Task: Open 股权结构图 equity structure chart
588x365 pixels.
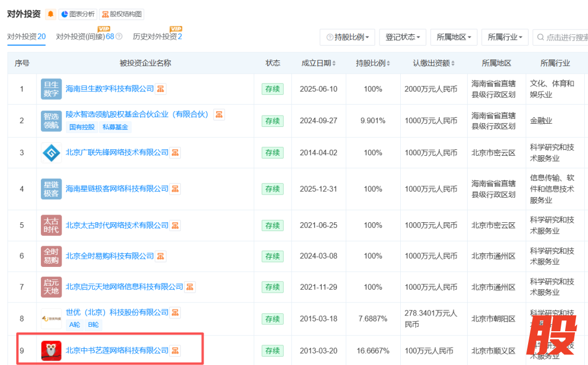Action: point(122,14)
